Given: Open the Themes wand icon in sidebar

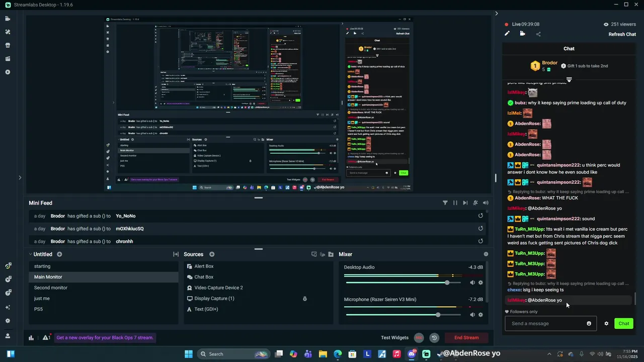Looking at the screenshot, I should tap(8, 32).
